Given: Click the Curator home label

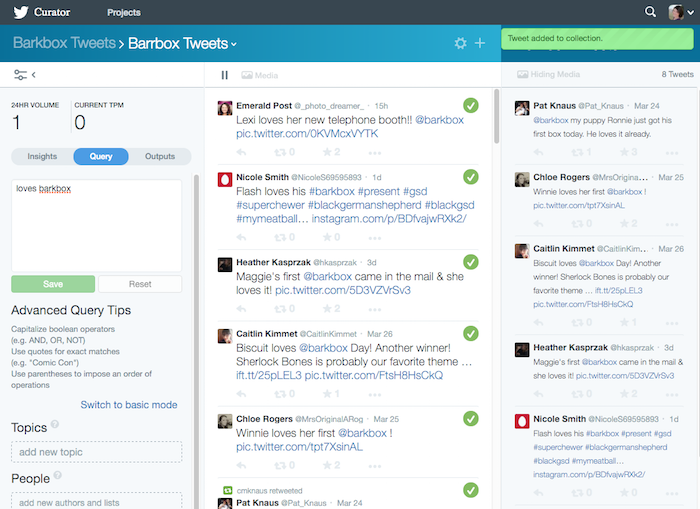Looking at the screenshot, I should pos(52,12).
